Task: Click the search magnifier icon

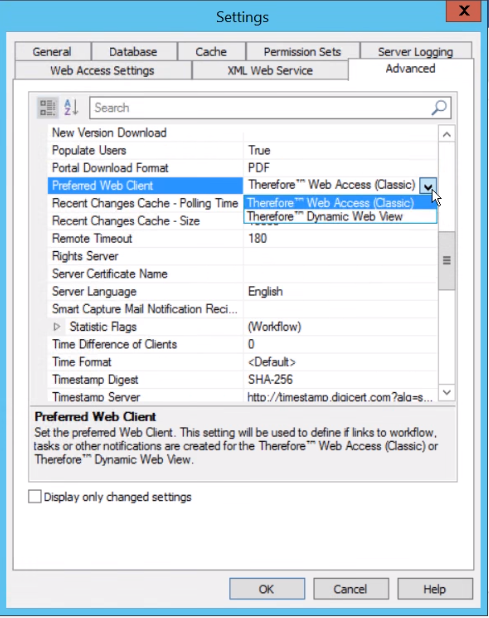Action: (439, 108)
